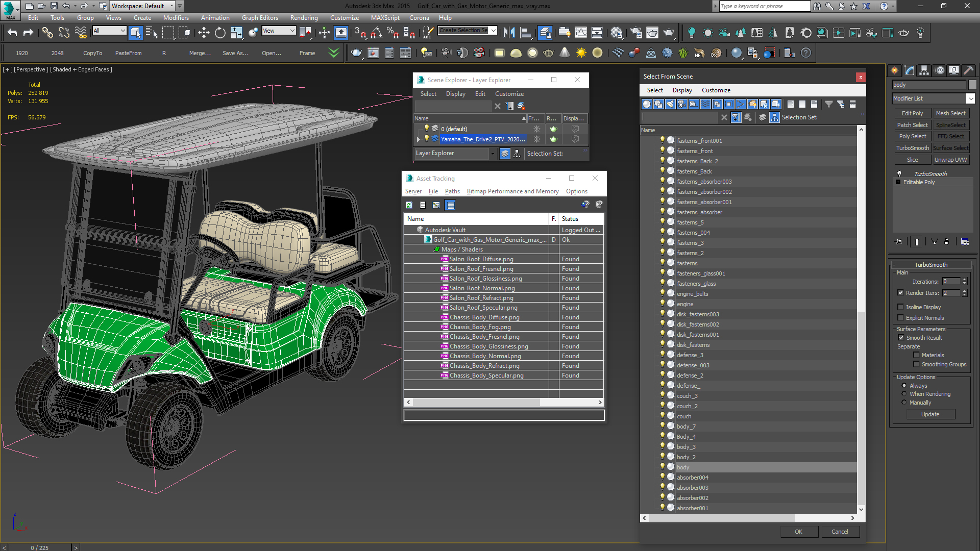
Task: Open the reference coordinate View dropdown
Action: click(x=279, y=31)
